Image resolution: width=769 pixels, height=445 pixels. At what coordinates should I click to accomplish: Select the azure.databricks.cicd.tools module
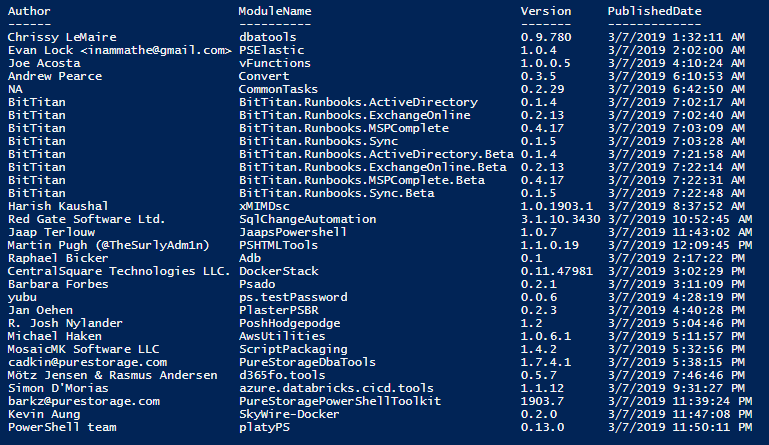[x=336, y=388]
